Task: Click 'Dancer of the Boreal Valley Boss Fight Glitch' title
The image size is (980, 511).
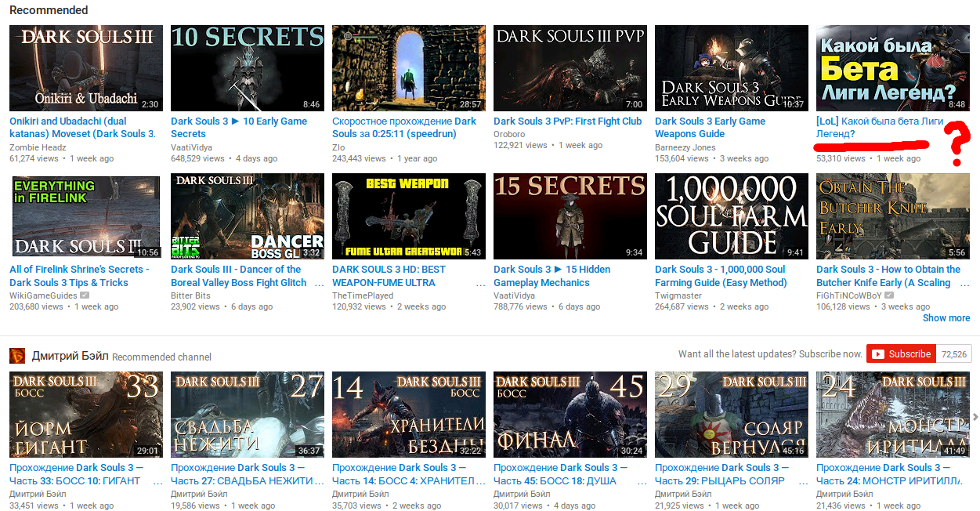Action: [x=238, y=276]
